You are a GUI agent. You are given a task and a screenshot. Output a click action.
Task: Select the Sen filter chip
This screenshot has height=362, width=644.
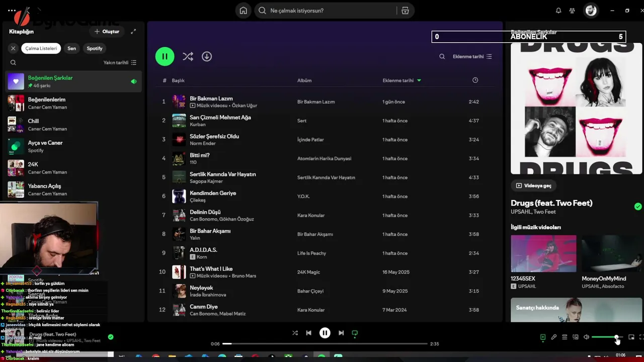click(x=72, y=48)
